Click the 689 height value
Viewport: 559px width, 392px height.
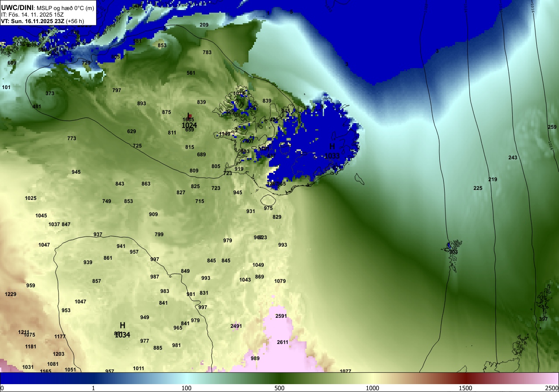pos(201,155)
